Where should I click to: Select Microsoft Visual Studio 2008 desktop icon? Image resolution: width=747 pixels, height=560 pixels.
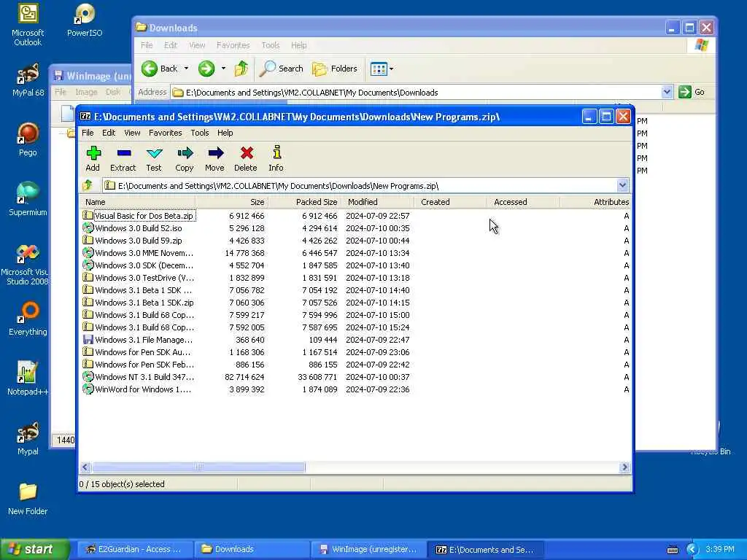[x=28, y=264]
